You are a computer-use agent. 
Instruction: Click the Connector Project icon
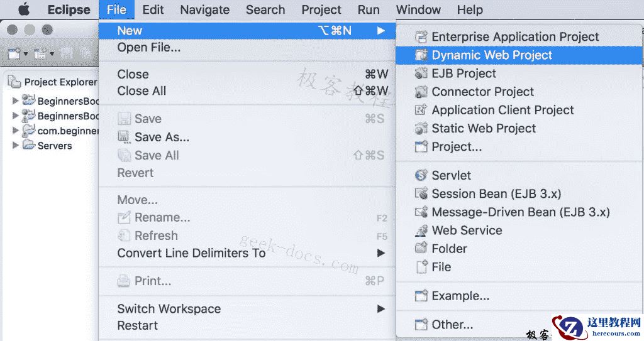pos(421,92)
